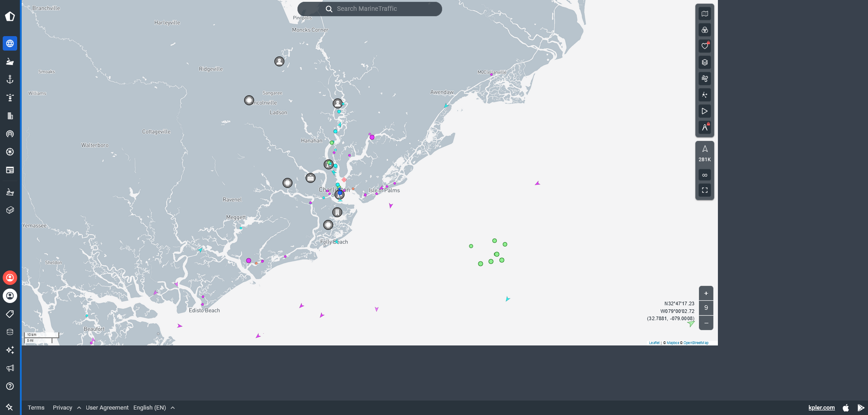Open the locked My Fleets heart icon
Image resolution: width=868 pixels, height=415 pixels.
tap(705, 46)
